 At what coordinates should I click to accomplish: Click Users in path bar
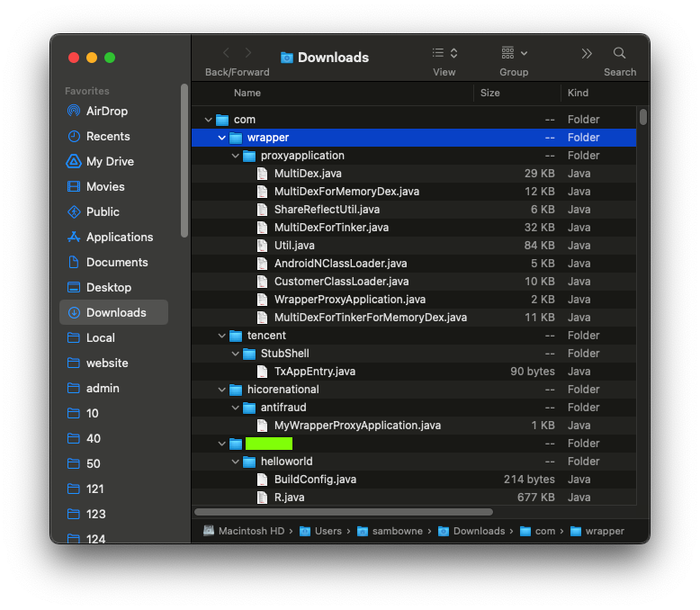coord(320,531)
